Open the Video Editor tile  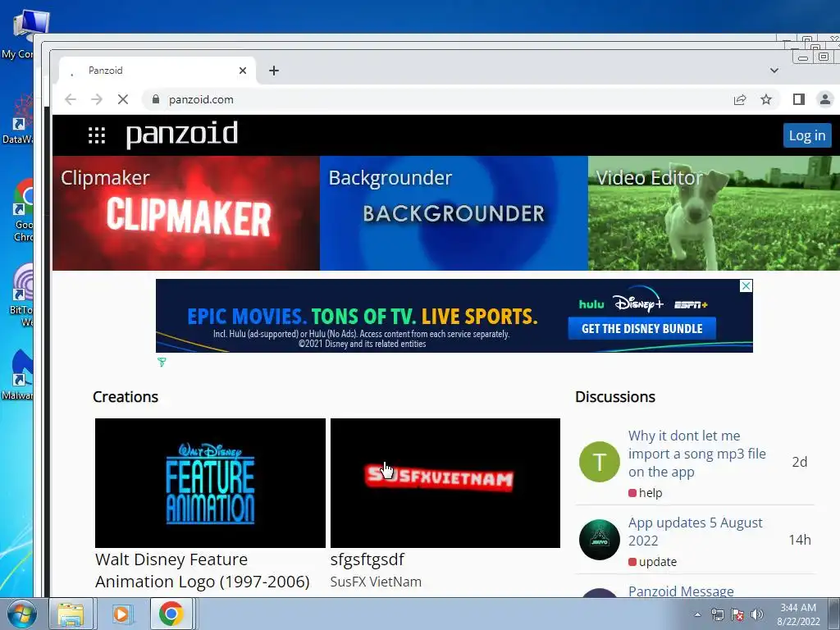click(714, 213)
